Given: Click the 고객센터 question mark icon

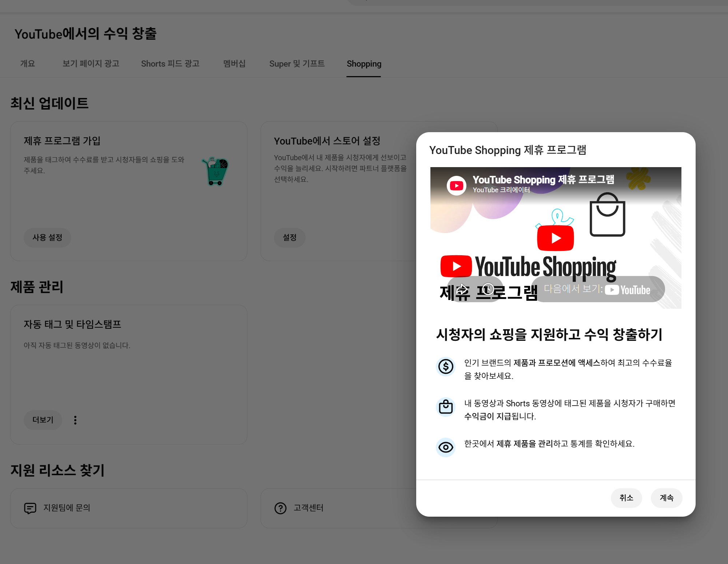Looking at the screenshot, I should pos(281,508).
